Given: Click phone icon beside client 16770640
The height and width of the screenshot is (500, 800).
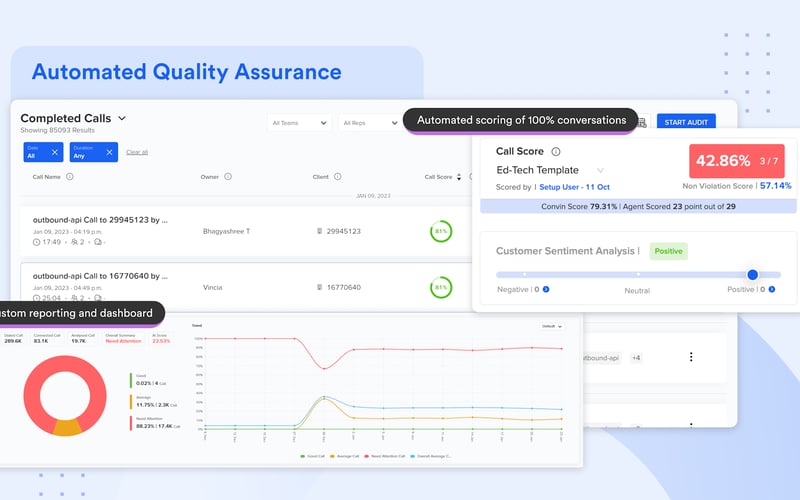Looking at the screenshot, I should (x=319, y=287).
